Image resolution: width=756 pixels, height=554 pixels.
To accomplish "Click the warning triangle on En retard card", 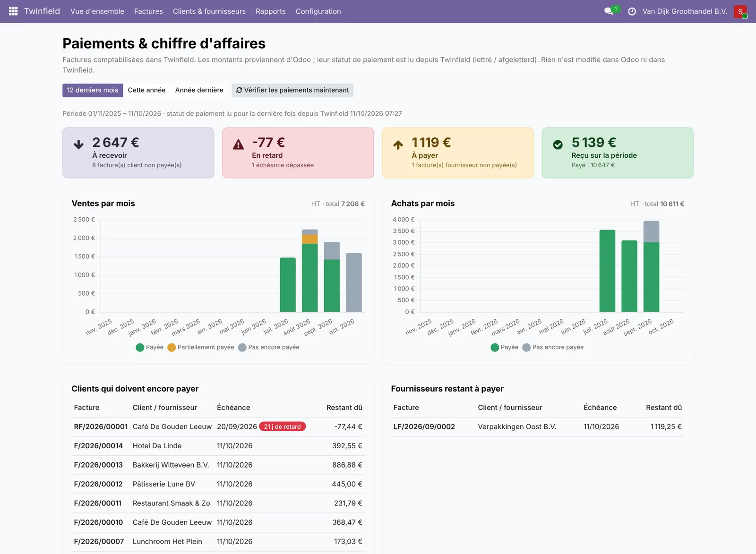I will click(x=239, y=145).
